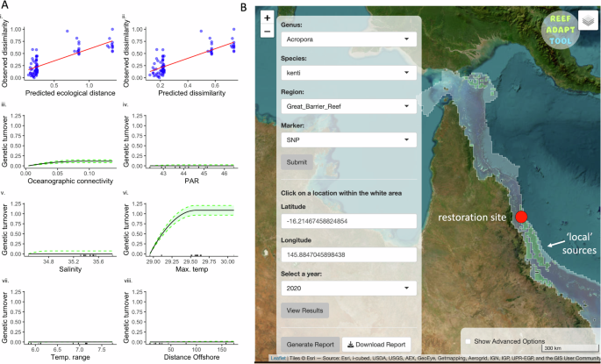Open the Select a year dropdown
The width and height of the screenshot is (601, 364).
[x=349, y=289]
